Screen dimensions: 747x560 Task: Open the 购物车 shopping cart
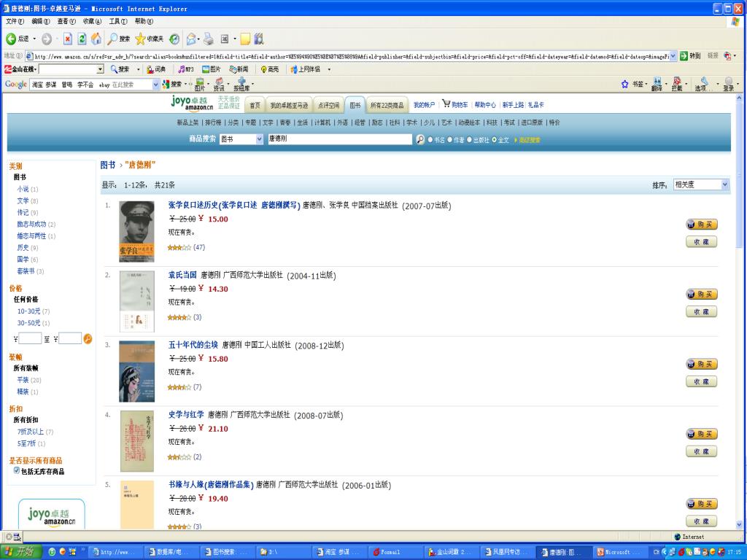pyautogui.click(x=455, y=104)
